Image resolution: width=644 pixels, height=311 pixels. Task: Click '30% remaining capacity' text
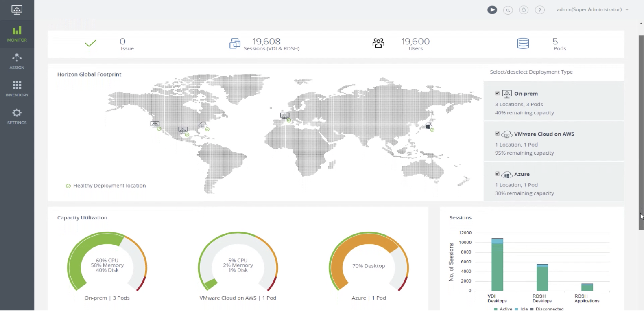pos(524,193)
